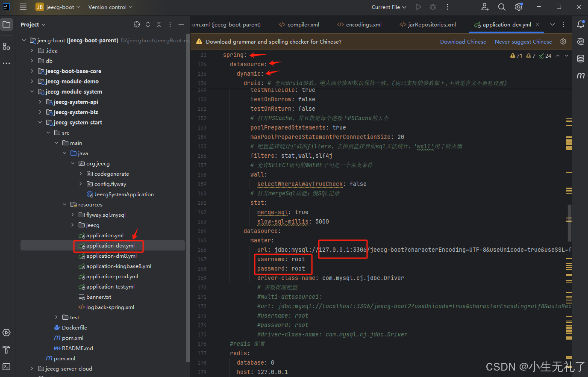Image resolution: width=588 pixels, height=377 pixels.
Task: Click Download Chinese link
Action: pyautogui.click(x=463, y=41)
